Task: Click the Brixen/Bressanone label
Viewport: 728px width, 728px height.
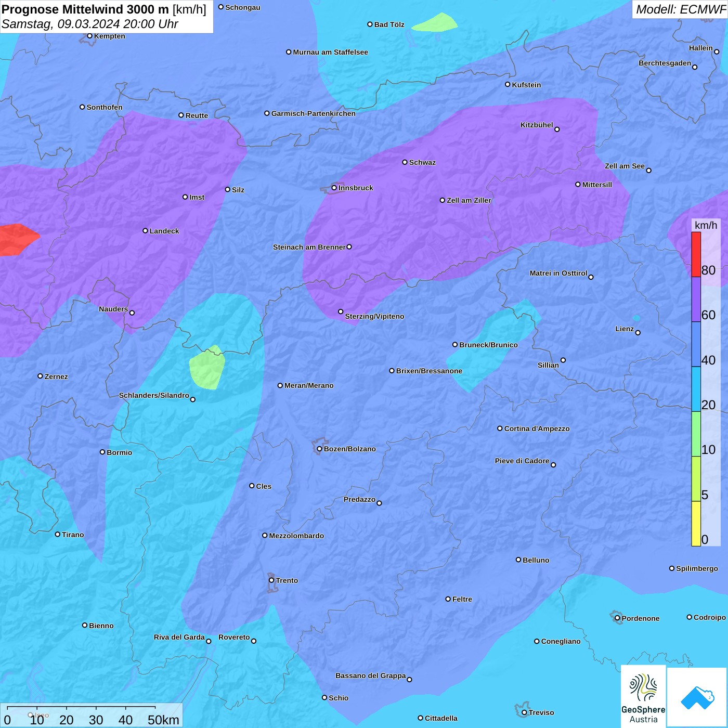Action: pyautogui.click(x=429, y=371)
